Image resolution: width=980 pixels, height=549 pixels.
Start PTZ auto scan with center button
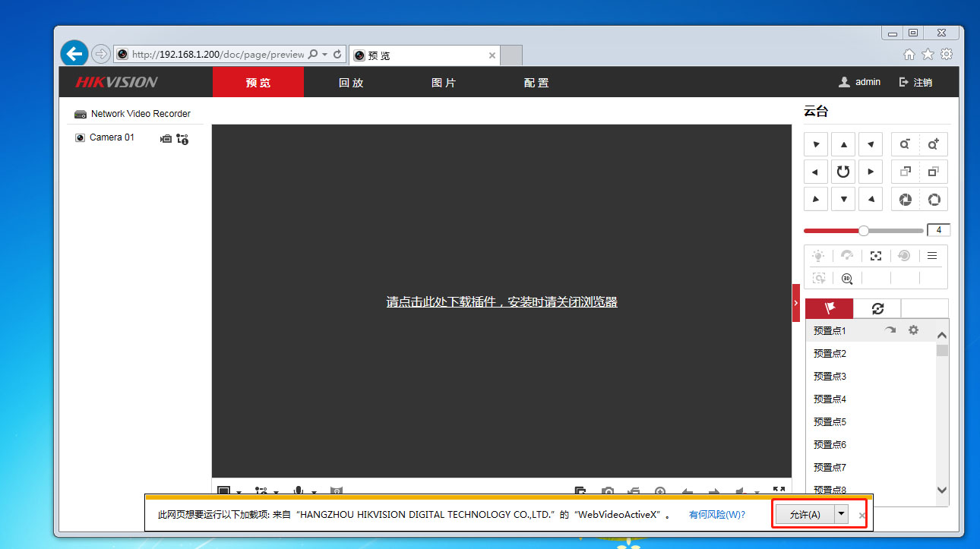[843, 172]
